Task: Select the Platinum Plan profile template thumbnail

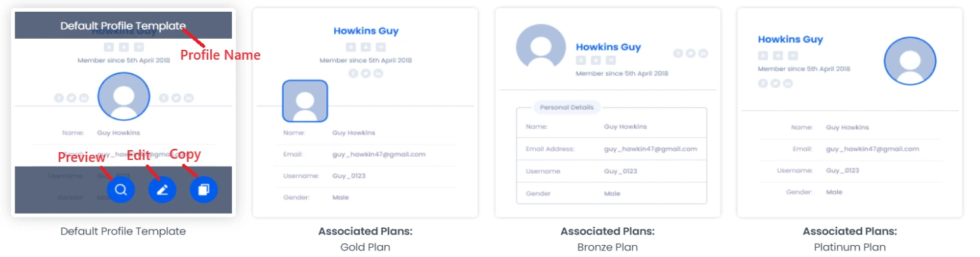Action: tap(850, 112)
